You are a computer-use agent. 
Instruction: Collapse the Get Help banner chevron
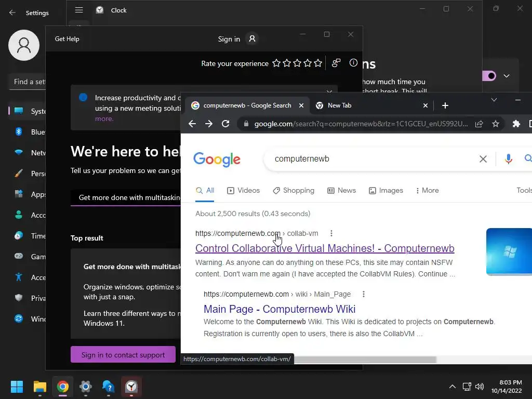[329, 91]
